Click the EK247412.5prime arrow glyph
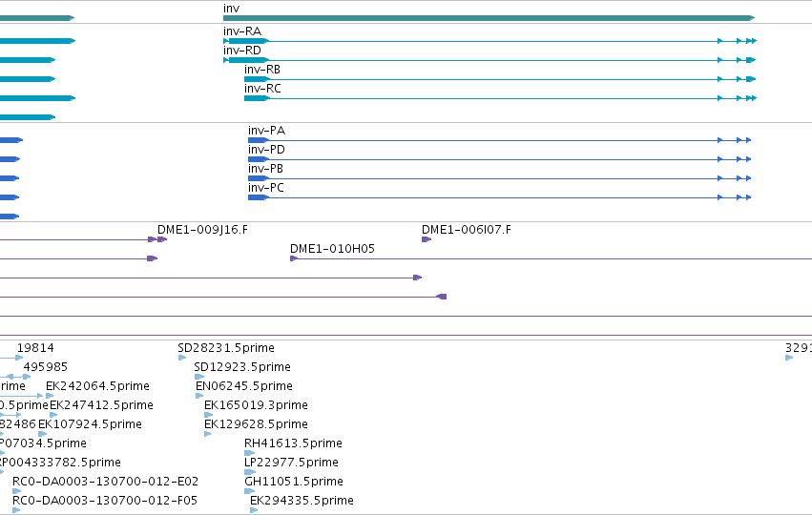 [x=53, y=415]
